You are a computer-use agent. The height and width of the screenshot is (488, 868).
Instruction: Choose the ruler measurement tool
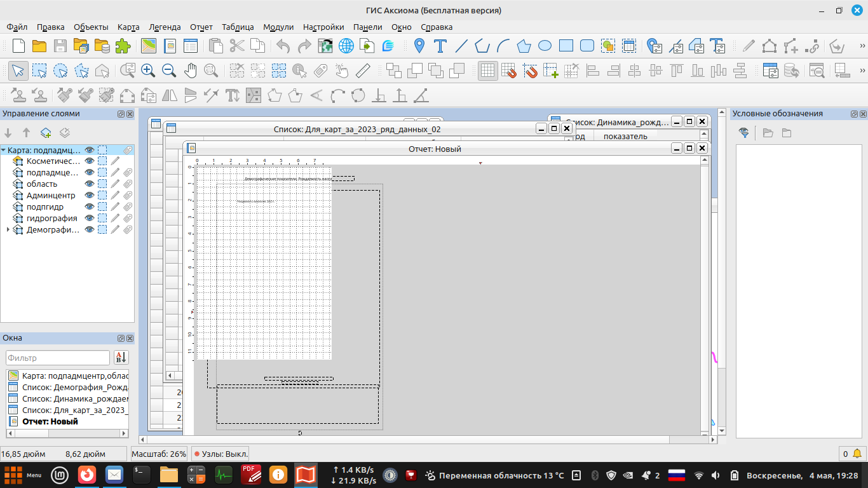363,71
